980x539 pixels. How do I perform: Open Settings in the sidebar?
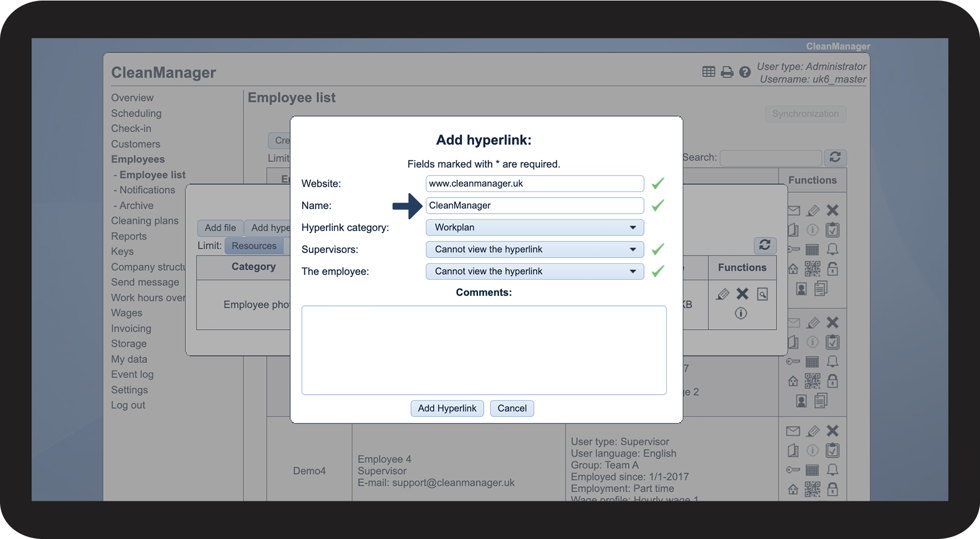pyautogui.click(x=129, y=390)
